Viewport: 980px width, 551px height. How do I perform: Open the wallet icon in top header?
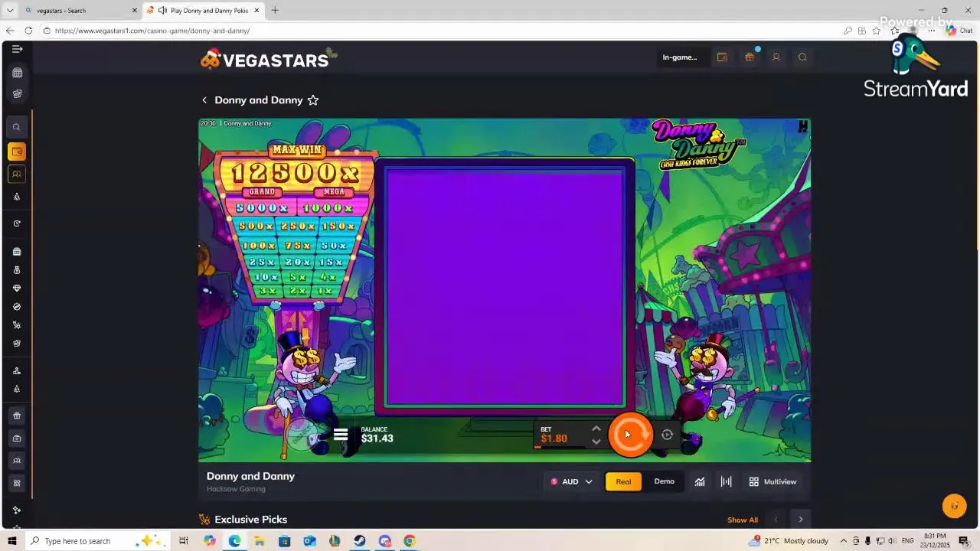(722, 57)
